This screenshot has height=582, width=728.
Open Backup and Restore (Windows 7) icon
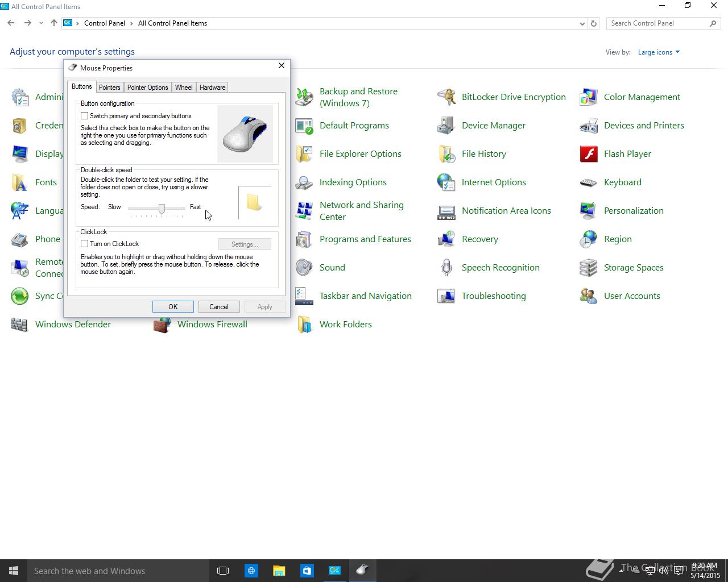click(304, 97)
